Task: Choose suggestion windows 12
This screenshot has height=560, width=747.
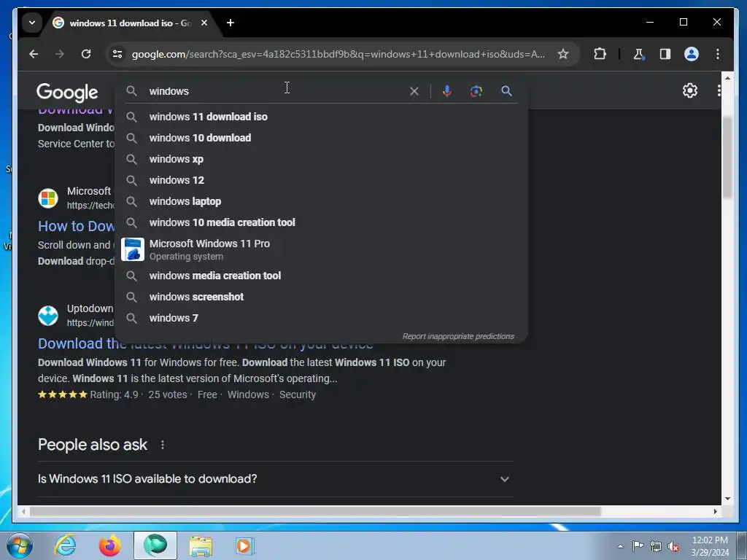Action: click(x=321, y=181)
